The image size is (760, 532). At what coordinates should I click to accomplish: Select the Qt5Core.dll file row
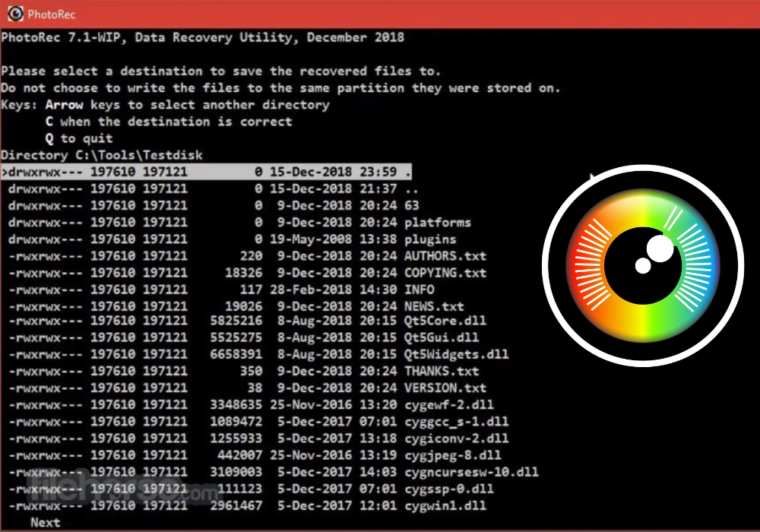(x=247, y=321)
